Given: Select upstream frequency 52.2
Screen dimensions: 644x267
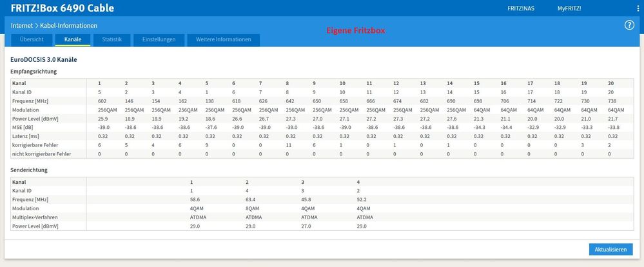Looking at the screenshot, I should (x=362, y=200).
